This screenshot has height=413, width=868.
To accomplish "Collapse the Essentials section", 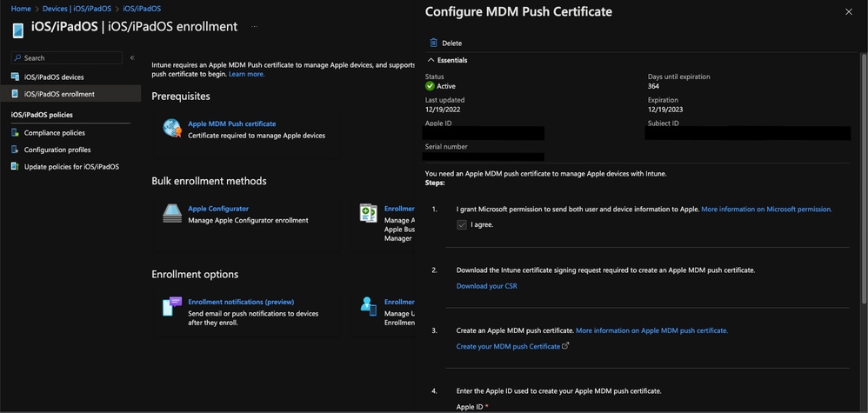I will pos(431,60).
